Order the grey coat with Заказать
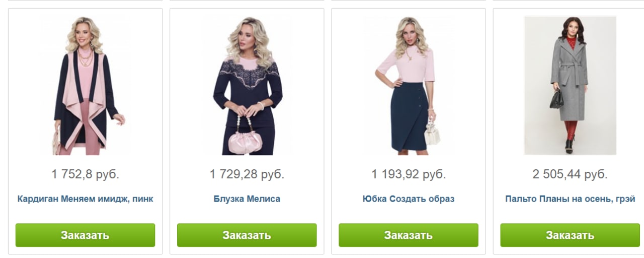Viewport: 644px width, 258px height. (x=570, y=235)
